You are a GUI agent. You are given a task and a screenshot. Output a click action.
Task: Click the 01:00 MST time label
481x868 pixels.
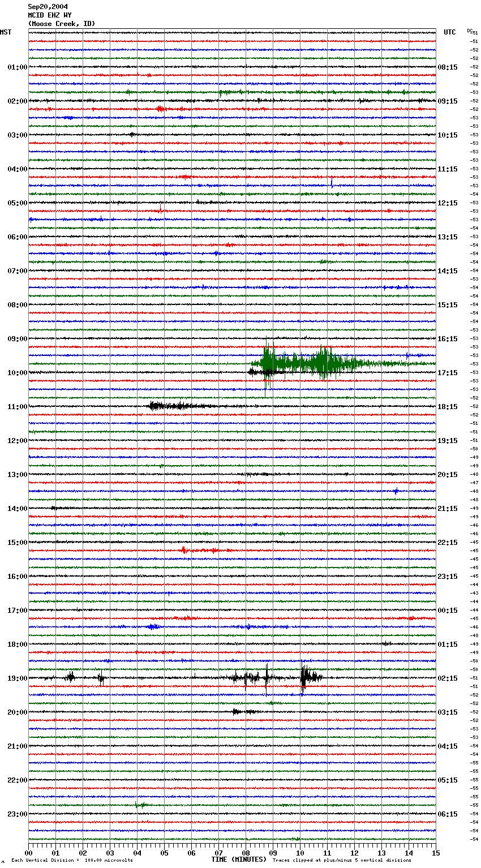coord(17,67)
